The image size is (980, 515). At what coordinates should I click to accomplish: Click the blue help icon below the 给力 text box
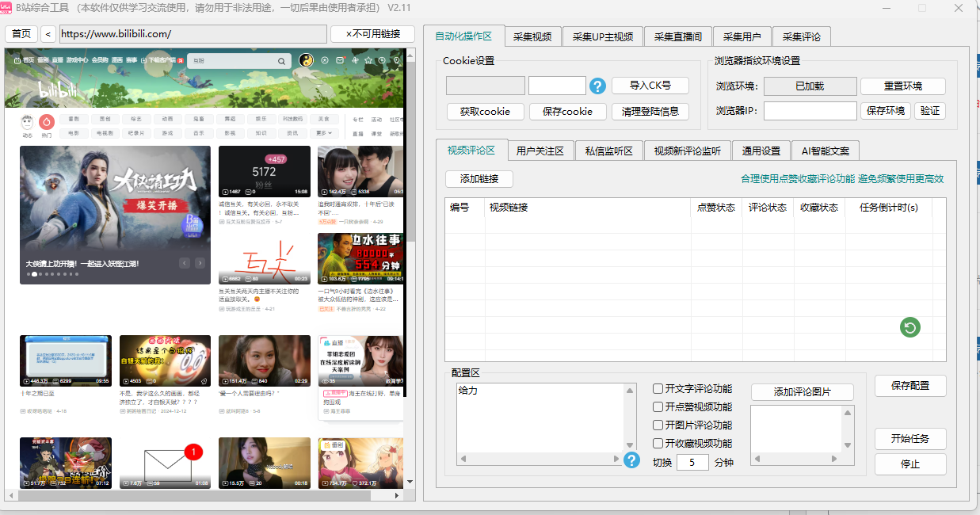pos(631,460)
